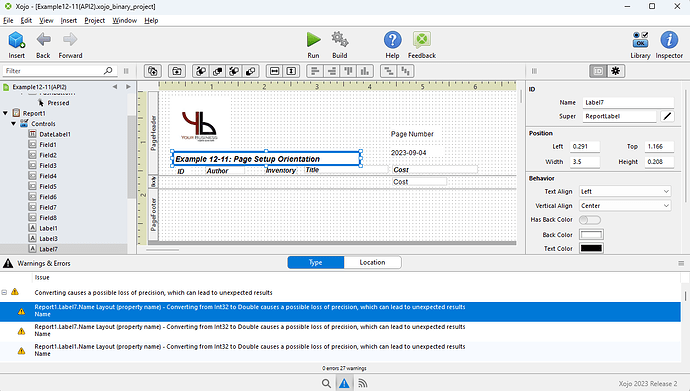Click the search magnifier in filter field

coord(108,70)
